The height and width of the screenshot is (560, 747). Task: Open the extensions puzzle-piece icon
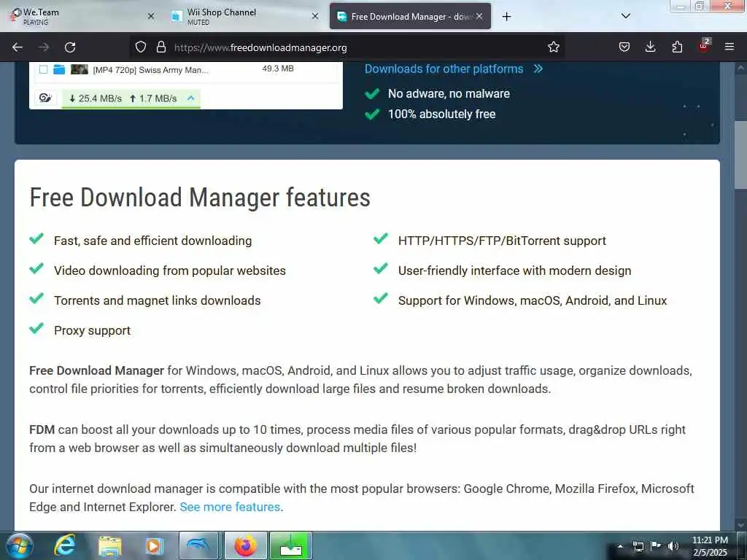(677, 47)
